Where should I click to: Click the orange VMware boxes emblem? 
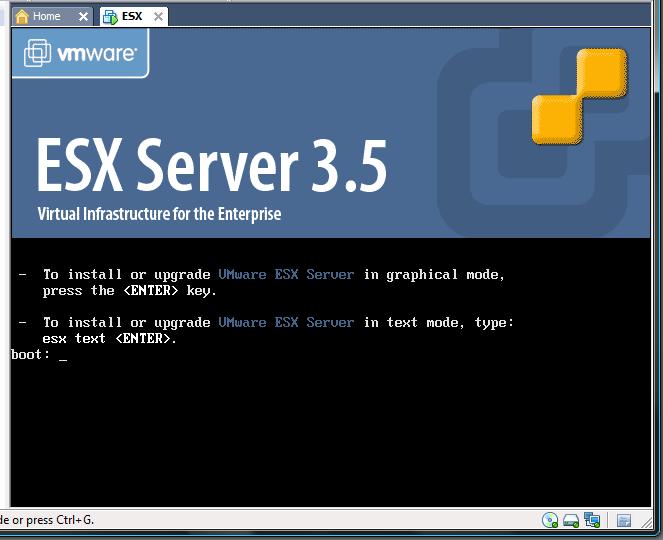tap(579, 96)
